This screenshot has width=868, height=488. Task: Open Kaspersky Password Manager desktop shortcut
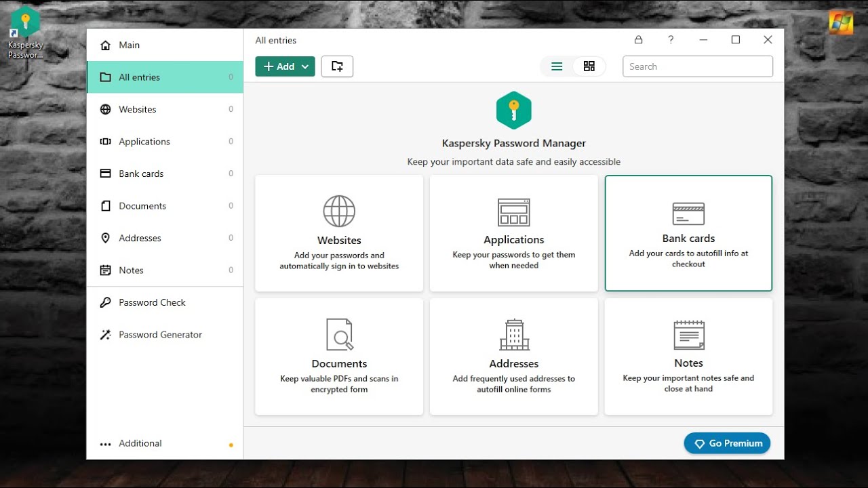point(25,32)
